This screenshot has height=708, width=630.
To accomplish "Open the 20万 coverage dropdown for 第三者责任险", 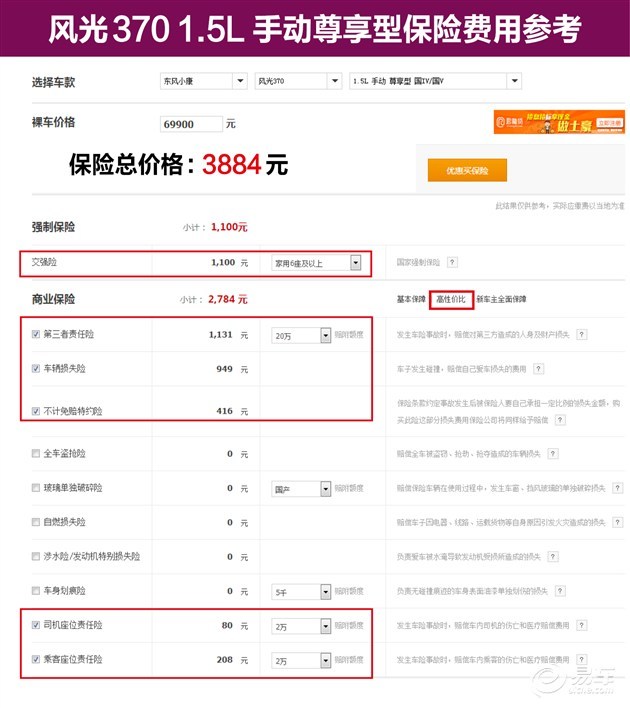I will click(301, 335).
